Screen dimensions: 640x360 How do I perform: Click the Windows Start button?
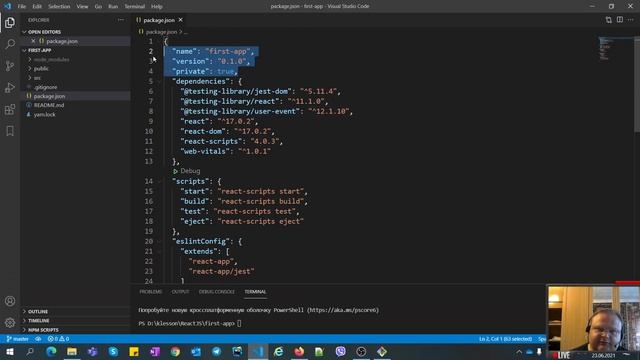tap(10, 351)
